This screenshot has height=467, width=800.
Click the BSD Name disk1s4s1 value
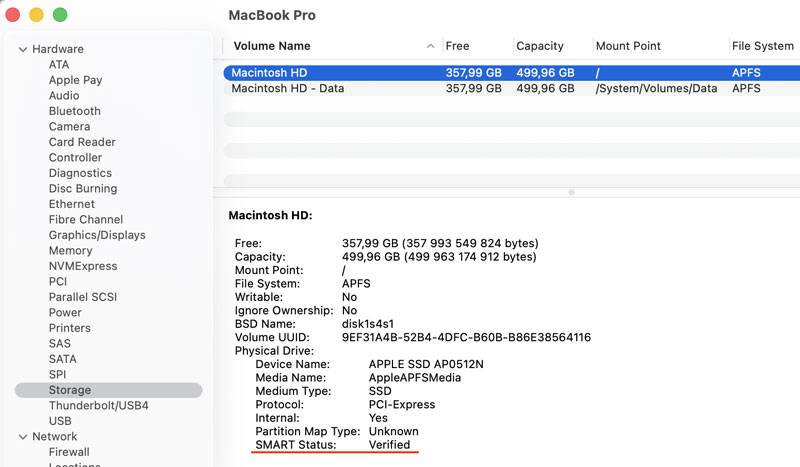(x=368, y=324)
